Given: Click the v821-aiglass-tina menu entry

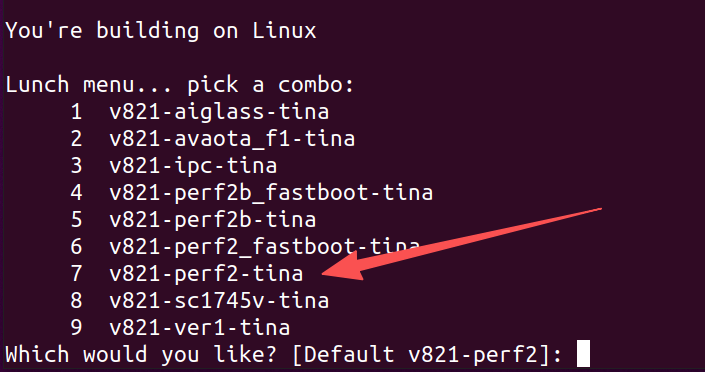Looking at the screenshot, I should tap(219, 112).
